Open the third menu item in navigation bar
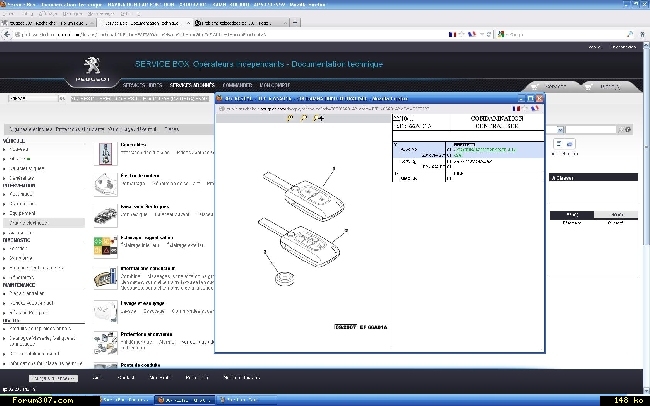The image size is (650, 406). [x=238, y=85]
